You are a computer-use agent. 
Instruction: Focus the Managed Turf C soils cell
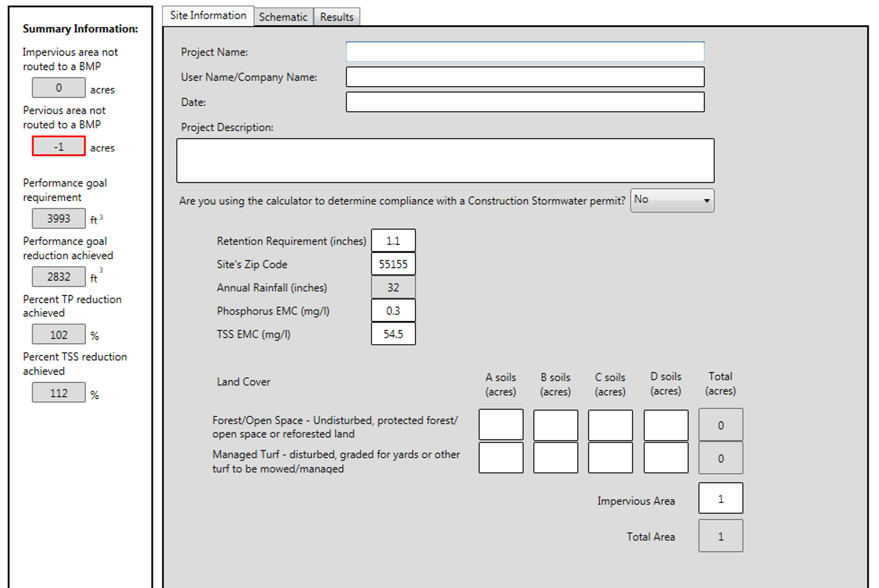point(610,458)
